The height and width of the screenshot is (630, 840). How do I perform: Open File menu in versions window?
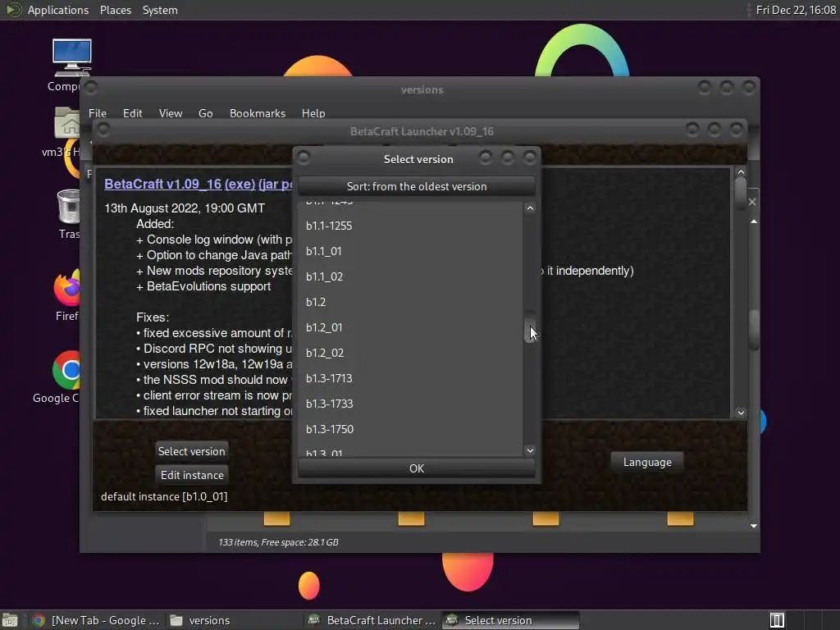pos(98,113)
